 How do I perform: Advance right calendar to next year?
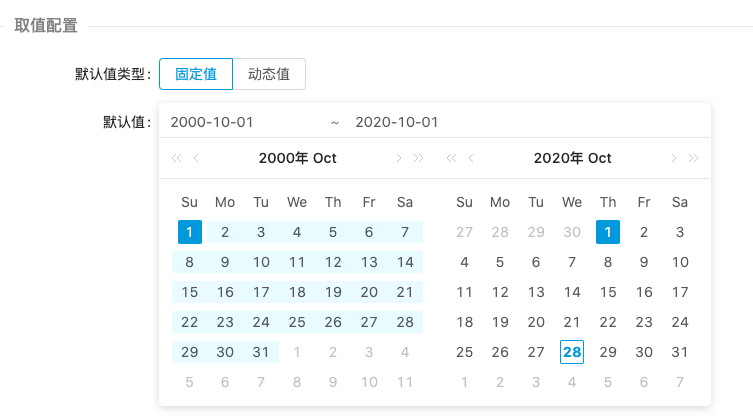(694, 158)
